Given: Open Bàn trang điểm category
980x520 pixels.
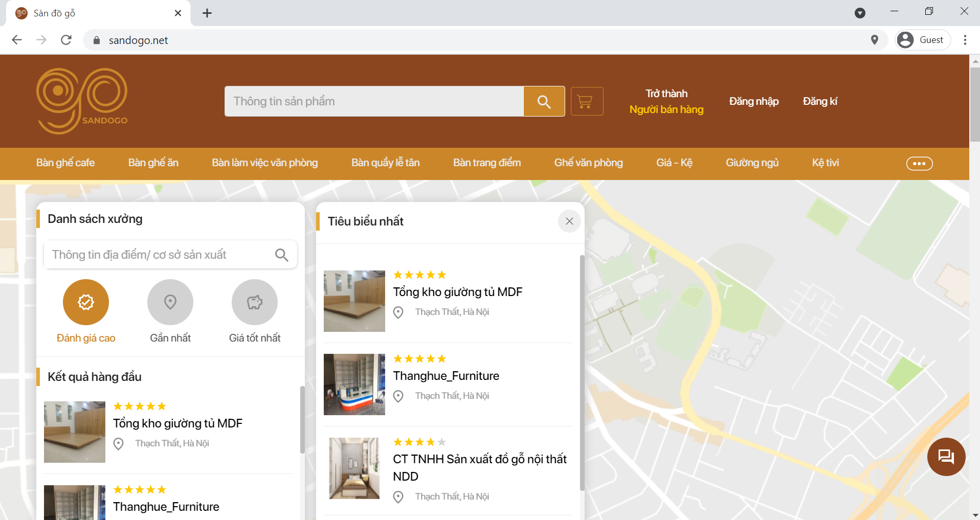Looking at the screenshot, I should click(x=487, y=163).
